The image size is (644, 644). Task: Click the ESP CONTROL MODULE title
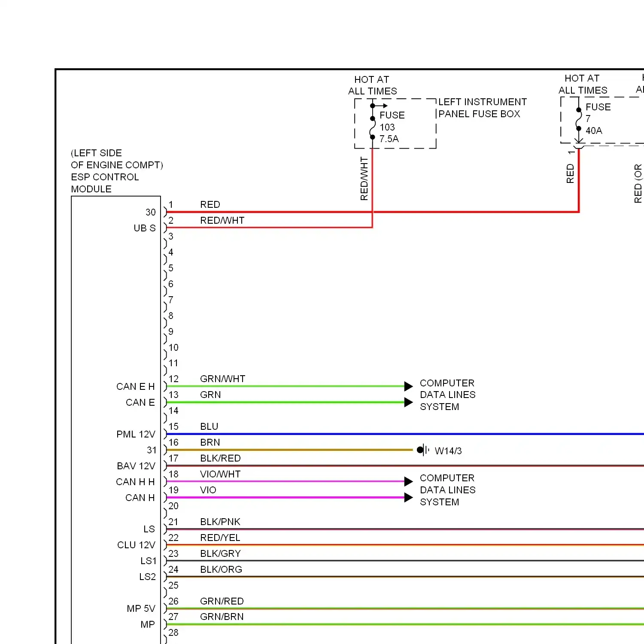click(105, 183)
